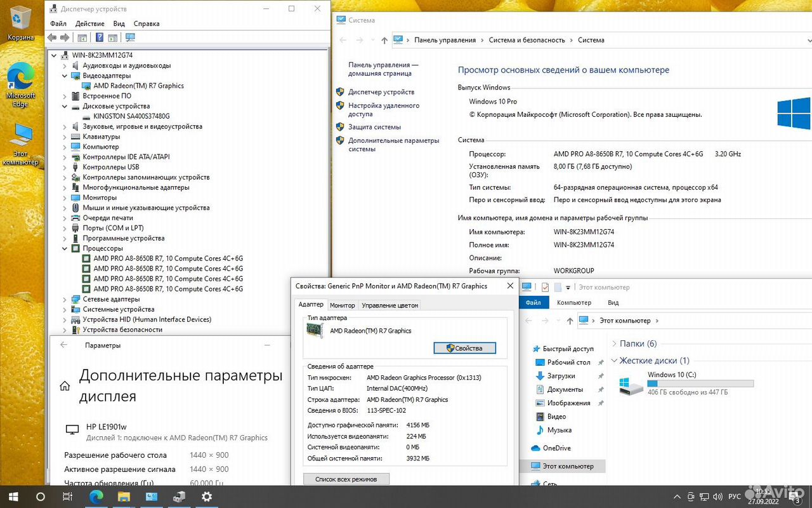Open the Компьютер ribbon tab in Explorer

[574, 303]
